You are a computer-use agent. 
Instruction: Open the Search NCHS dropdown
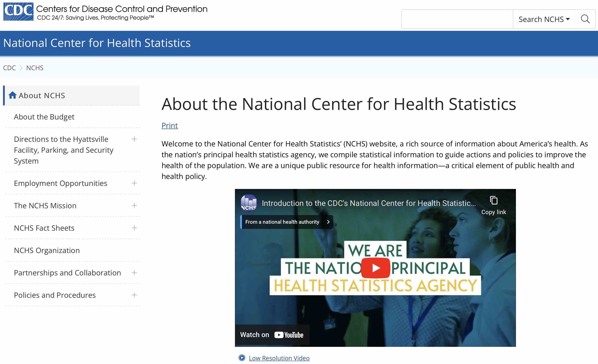544,19
